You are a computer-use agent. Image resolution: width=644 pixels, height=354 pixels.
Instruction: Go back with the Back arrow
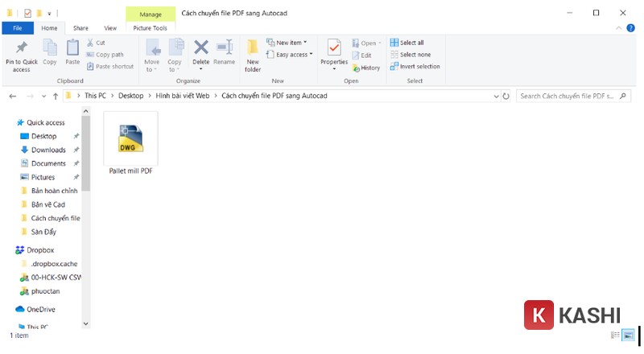(x=13, y=96)
